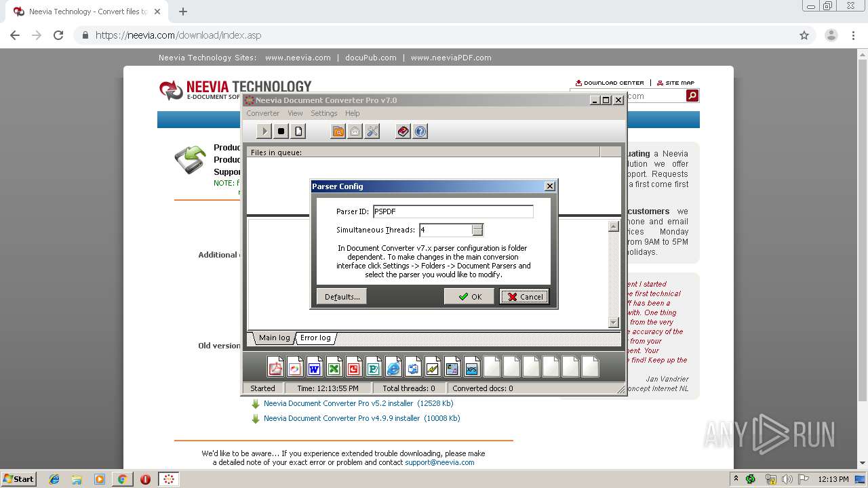Open a new Chrome tab
Viewport: 868px width, 488px height.
183,12
